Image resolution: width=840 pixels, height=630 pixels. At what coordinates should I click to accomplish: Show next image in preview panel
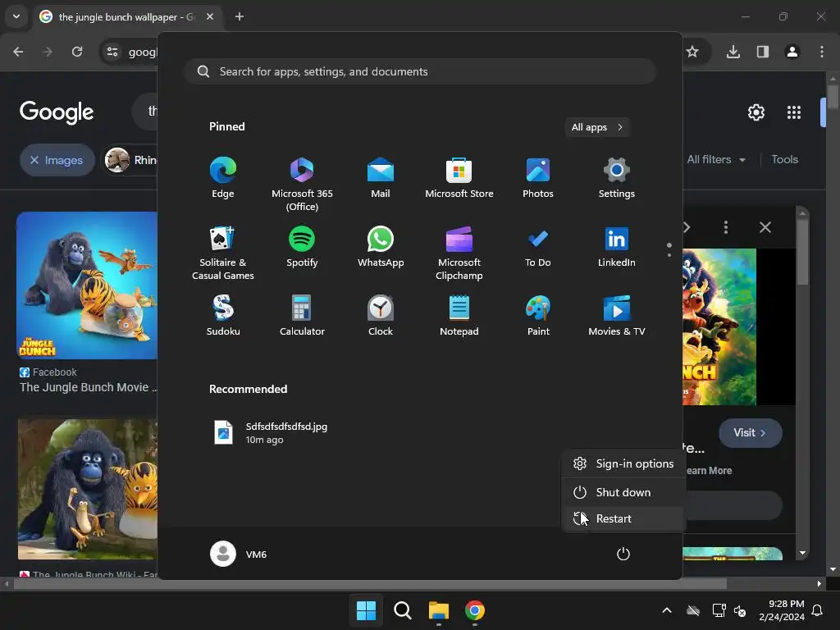point(687,227)
